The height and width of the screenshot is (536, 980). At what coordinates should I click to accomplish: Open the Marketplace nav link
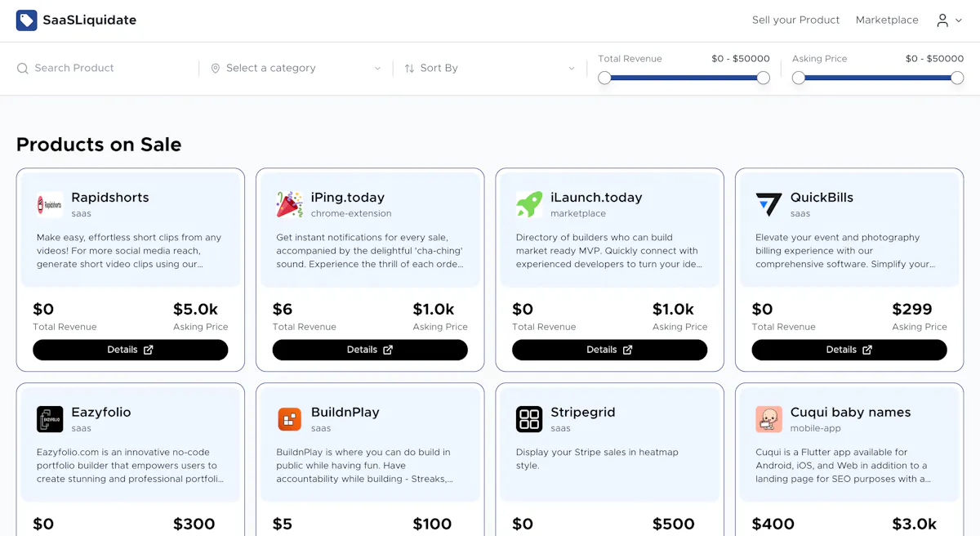[x=887, y=20]
